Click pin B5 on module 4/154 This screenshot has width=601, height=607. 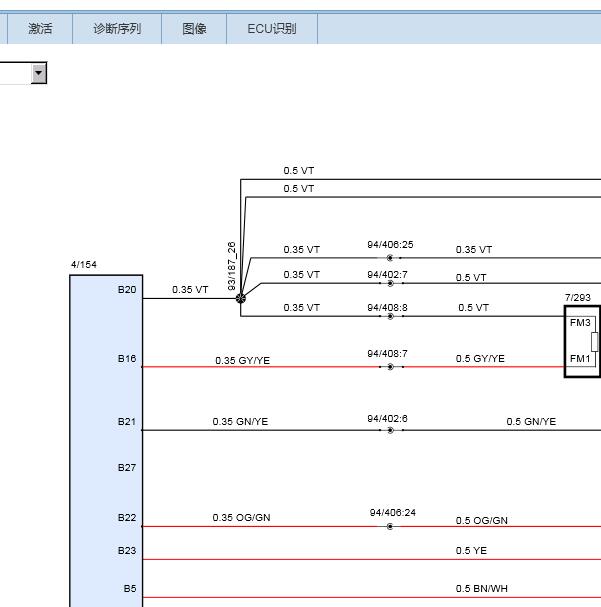tap(130, 589)
